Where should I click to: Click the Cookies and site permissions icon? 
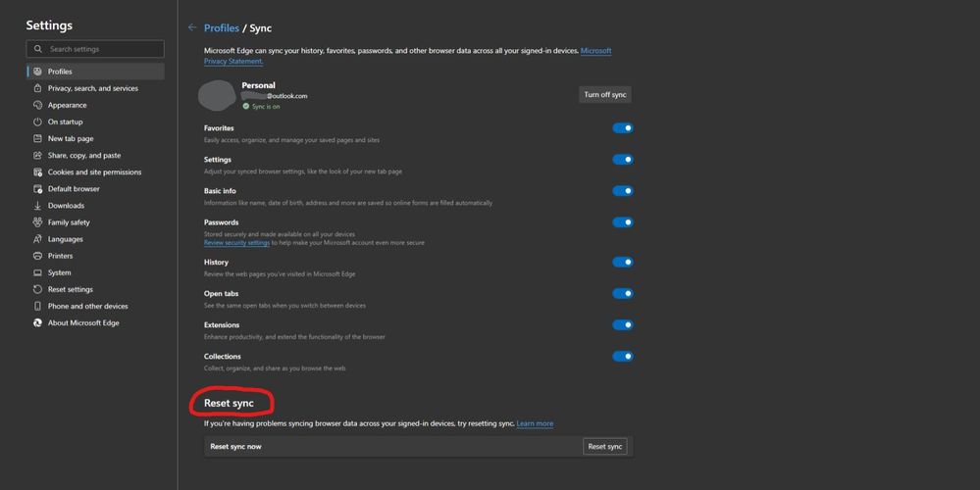click(37, 172)
